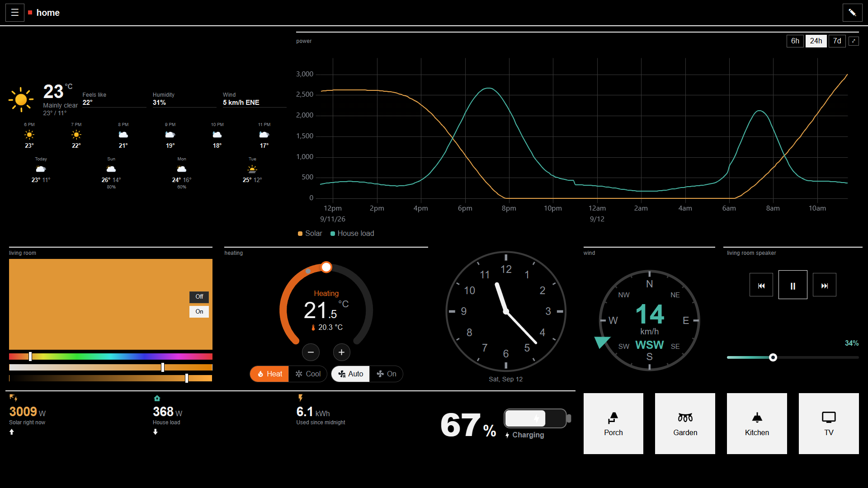The image size is (868, 488).
Task: Set heating mode to Heat
Action: [269, 374]
